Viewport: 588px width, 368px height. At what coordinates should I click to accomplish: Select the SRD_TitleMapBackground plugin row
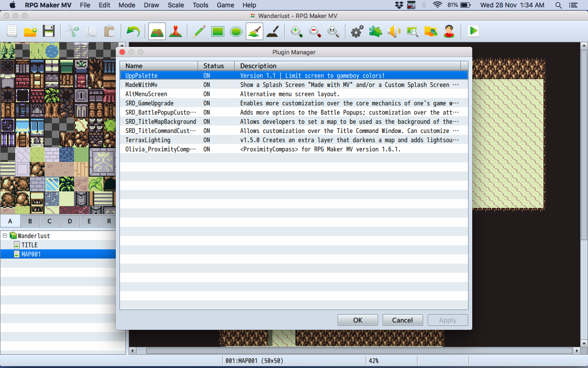[294, 121]
